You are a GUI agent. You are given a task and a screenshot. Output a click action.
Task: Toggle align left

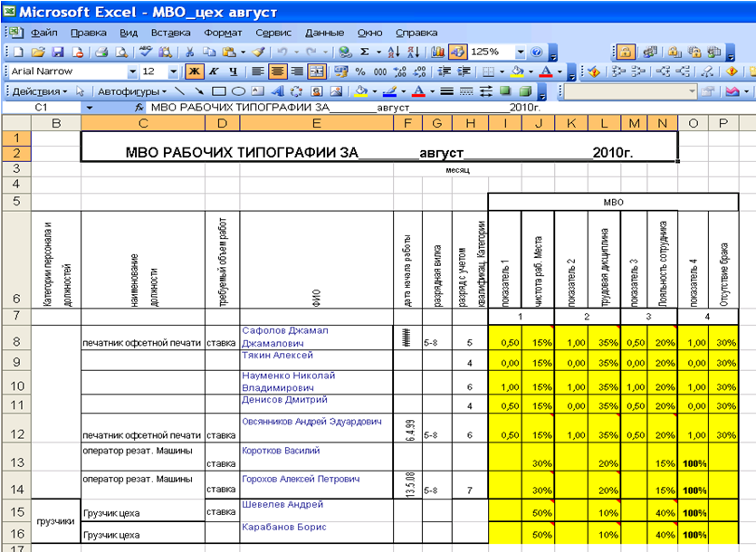[x=258, y=71]
